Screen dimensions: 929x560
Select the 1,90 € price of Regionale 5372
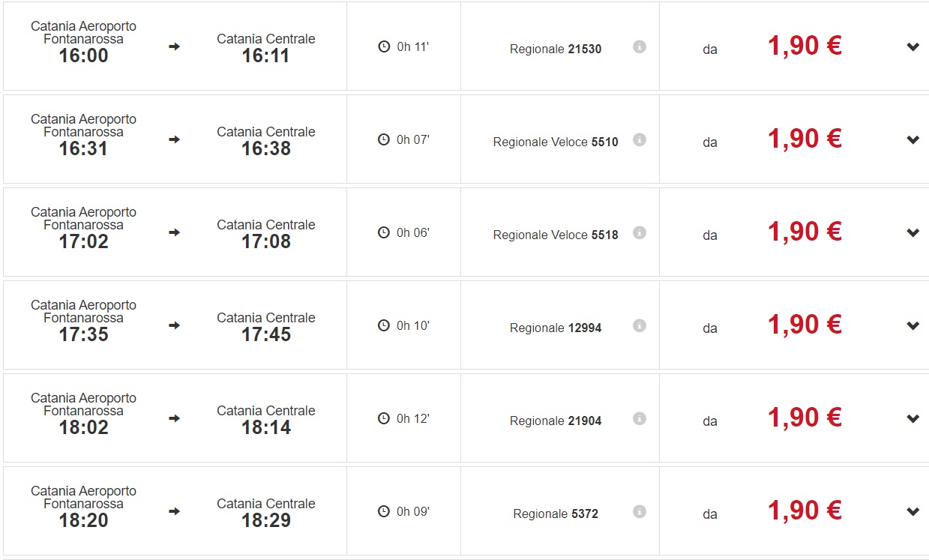(x=805, y=511)
